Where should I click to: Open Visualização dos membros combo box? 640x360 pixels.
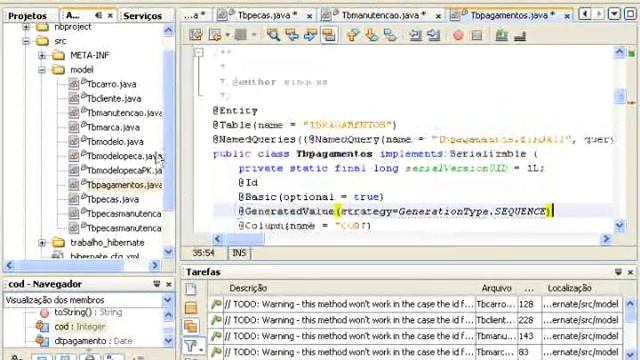pyautogui.click(x=88, y=300)
